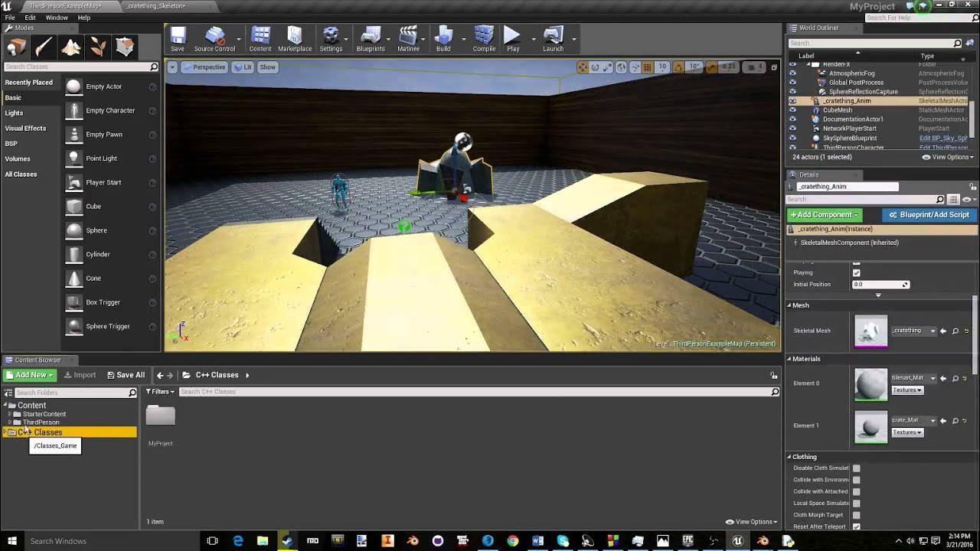Select Foliage mode icon
This screenshot has width=980, height=551.
(x=98, y=47)
